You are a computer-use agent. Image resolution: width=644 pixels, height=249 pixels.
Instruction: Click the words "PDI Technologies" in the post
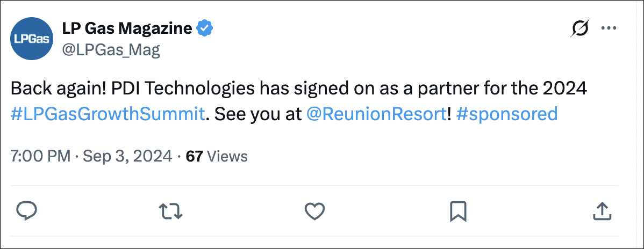183,88
